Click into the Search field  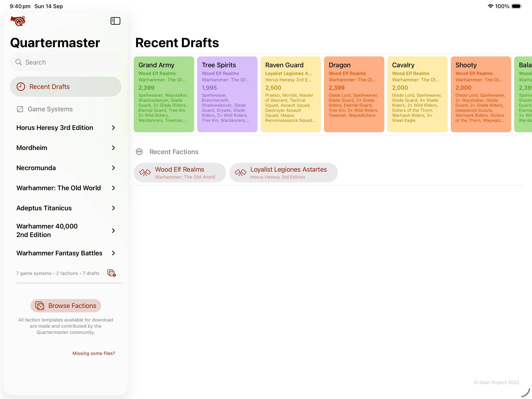(x=70, y=62)
